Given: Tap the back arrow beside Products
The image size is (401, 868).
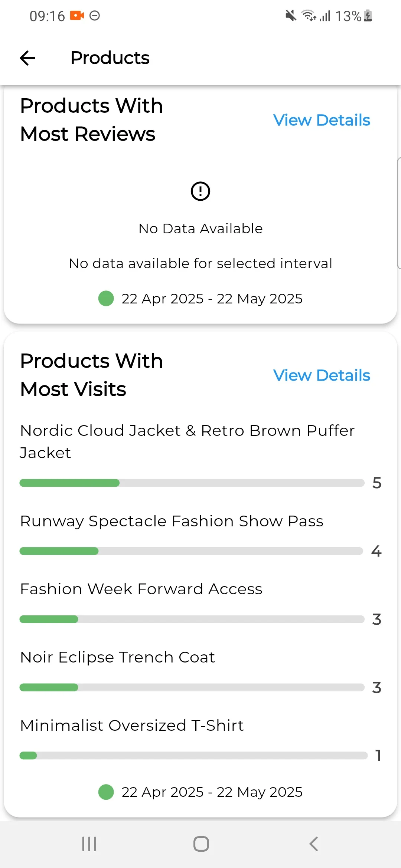Looking at the screenshot, I should pyautogui.click(x=27, y=58).
